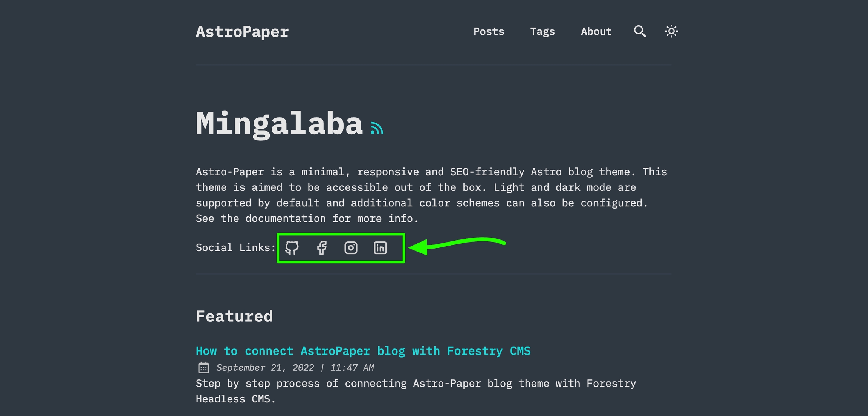Image resolution: width=868 pixels, height=416 pixels.
Task: Open the Facebook social link
Action: [x=322, y=248]
